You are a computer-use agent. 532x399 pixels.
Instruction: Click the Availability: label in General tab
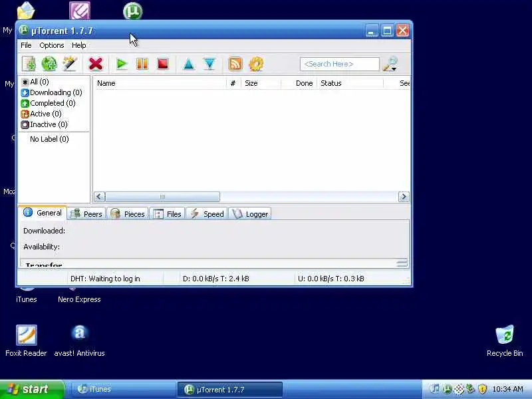pyautogui.click(x=41, y=247)
